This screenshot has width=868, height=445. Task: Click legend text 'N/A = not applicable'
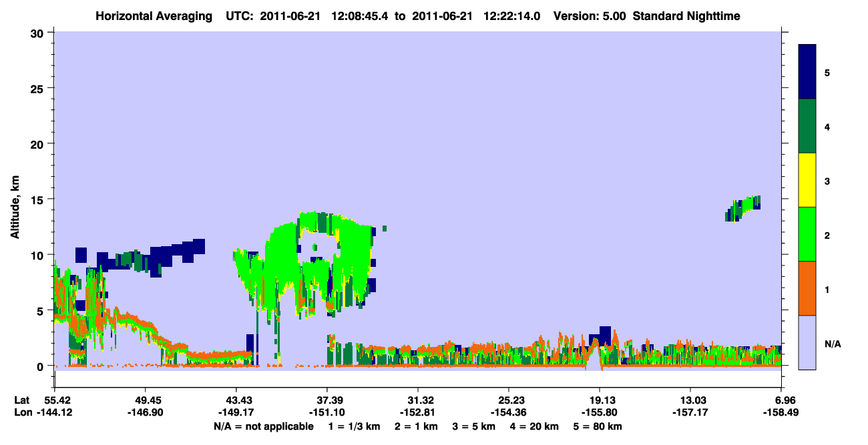pyautogui.click(x=263, y=426)
